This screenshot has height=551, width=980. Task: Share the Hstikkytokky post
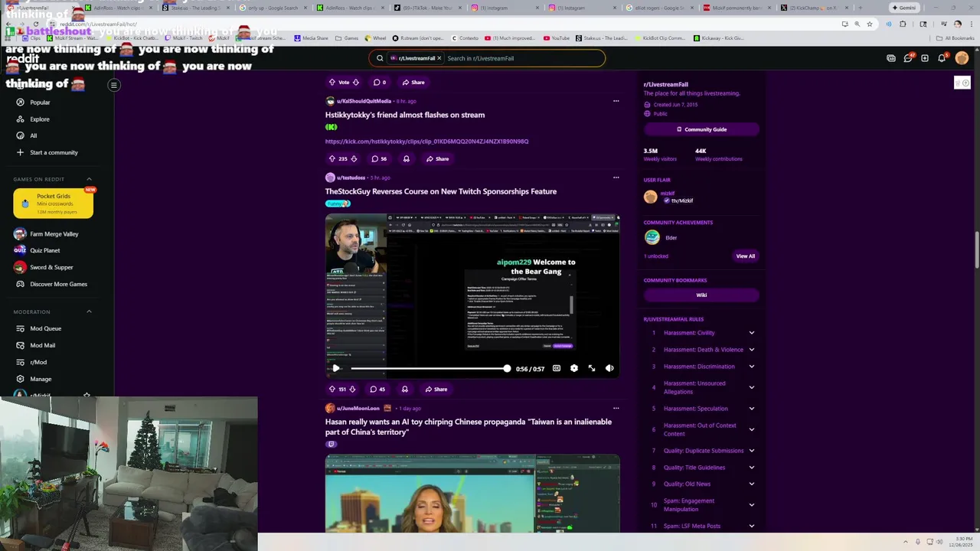click(x=438, y=158)
